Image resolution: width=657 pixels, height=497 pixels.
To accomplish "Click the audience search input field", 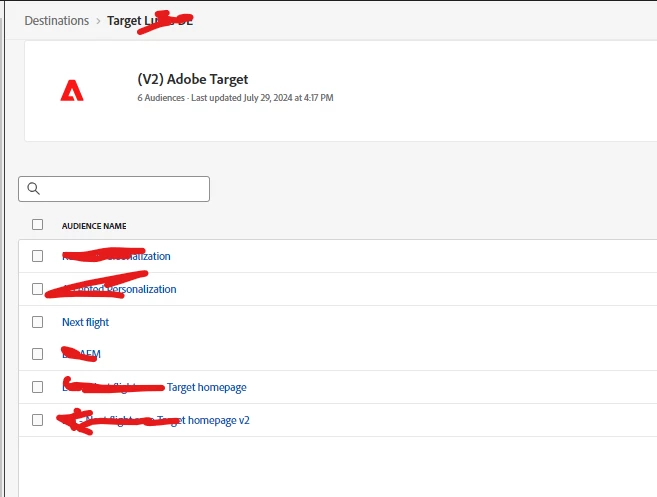I will (114, 189).
